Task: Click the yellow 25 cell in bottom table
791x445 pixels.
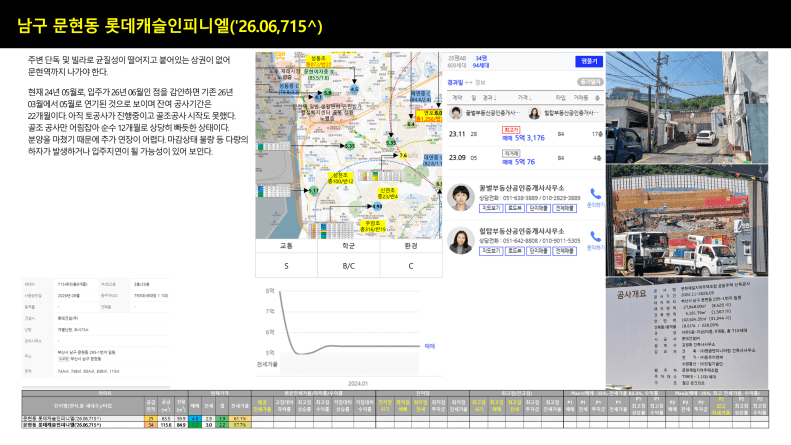Action: coord(150,419)
